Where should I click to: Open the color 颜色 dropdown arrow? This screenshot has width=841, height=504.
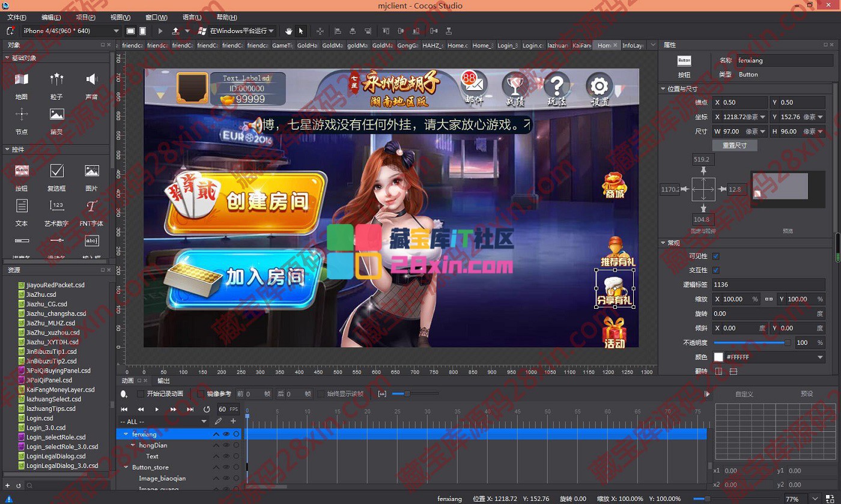point(821,357)
